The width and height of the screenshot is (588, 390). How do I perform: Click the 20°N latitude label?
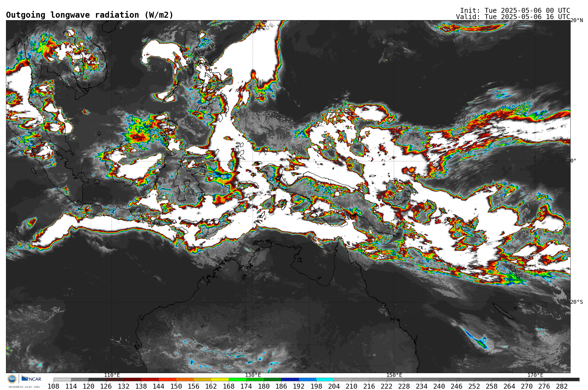(x=577, y=20)
